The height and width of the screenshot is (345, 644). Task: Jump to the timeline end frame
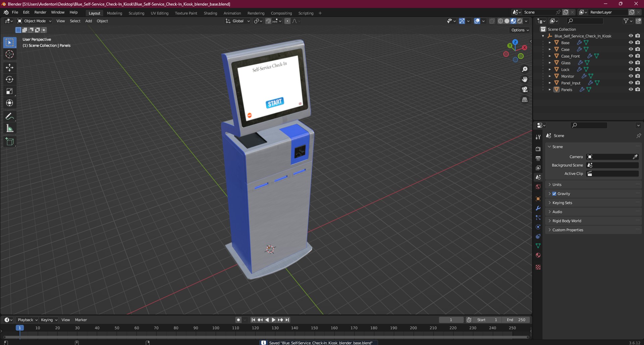pyautogui.click(x=287, y=320)
